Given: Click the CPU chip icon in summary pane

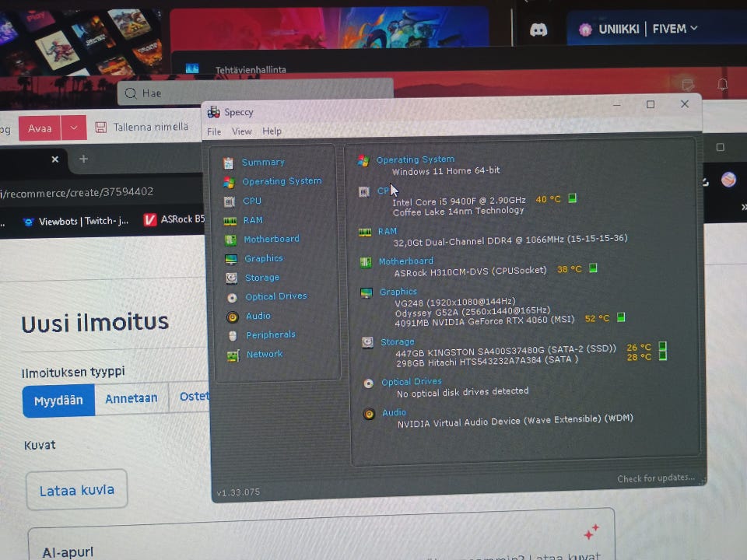Looking at the screenshot, I should tap(364, 192).
